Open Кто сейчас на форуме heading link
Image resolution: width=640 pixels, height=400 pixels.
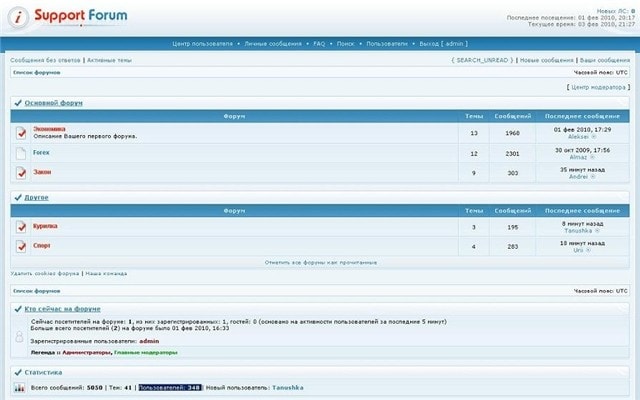coord(62,309)
